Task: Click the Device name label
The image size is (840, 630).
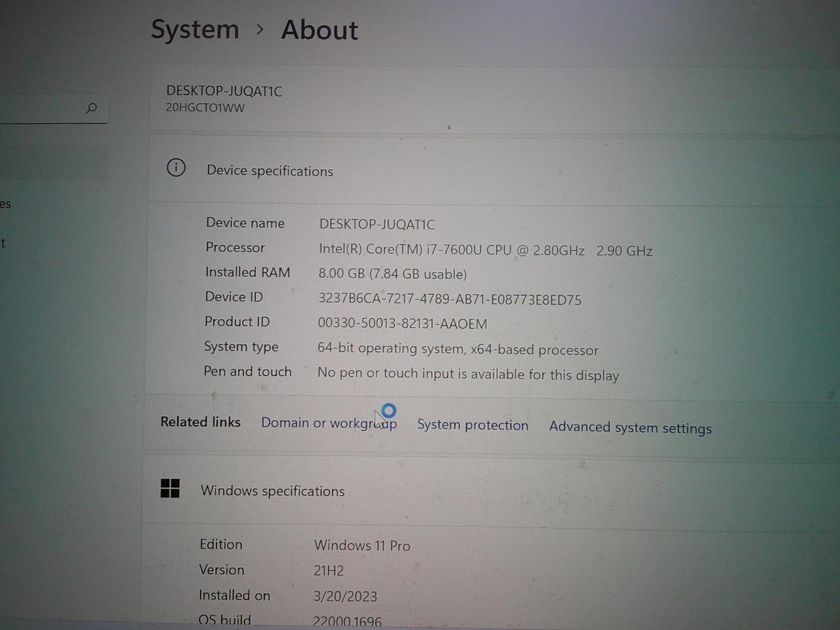Action: 245,222
